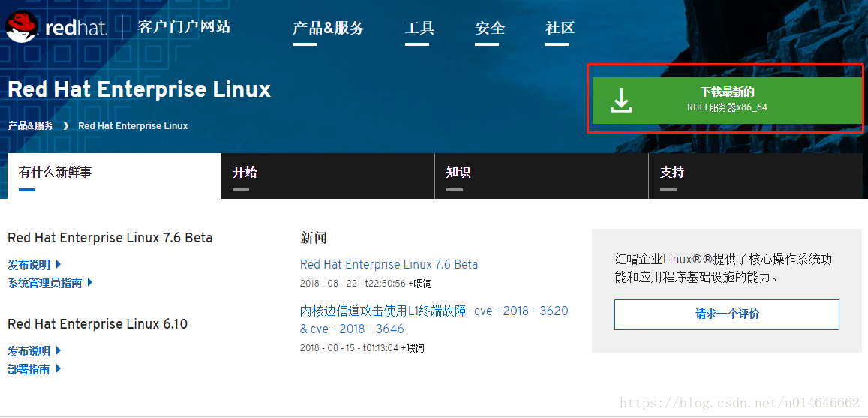Click the download arrow icon

click(622, 101)
